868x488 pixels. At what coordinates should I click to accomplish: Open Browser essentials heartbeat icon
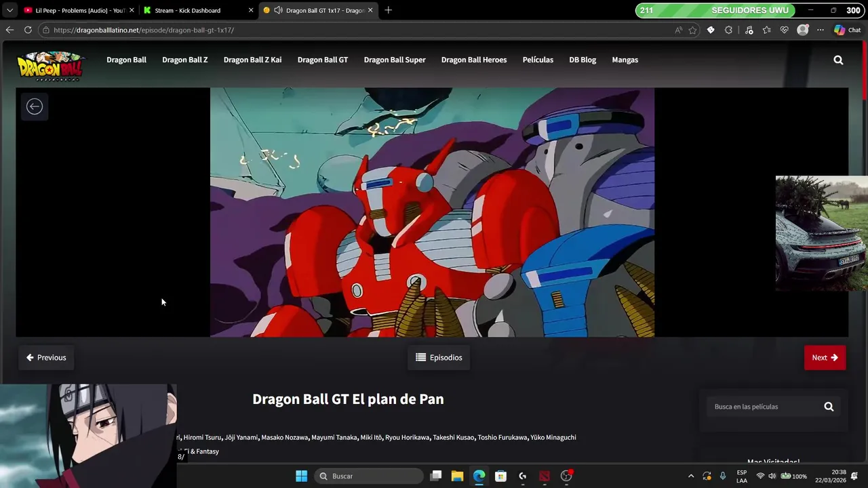(785, 30)
